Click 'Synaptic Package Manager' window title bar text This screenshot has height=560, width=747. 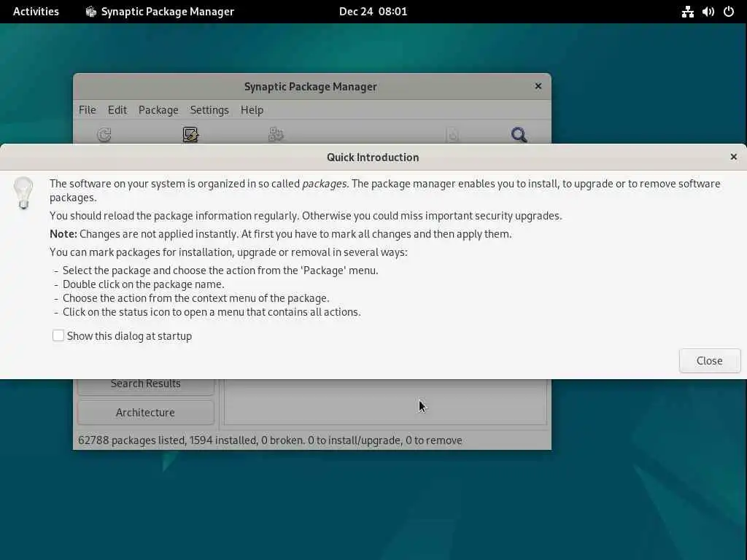pyautogui.click(x=311, y=87)
